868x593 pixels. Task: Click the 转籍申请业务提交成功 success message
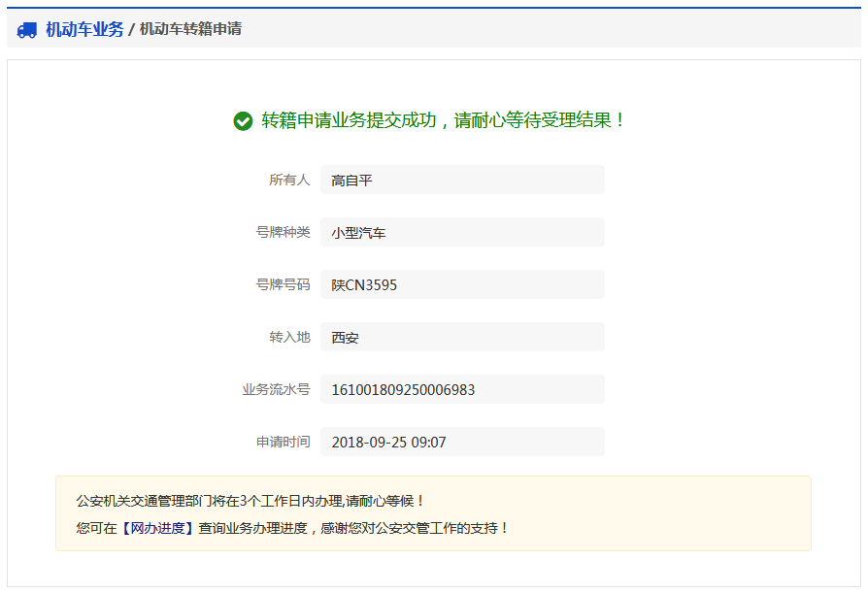(444, 120)
